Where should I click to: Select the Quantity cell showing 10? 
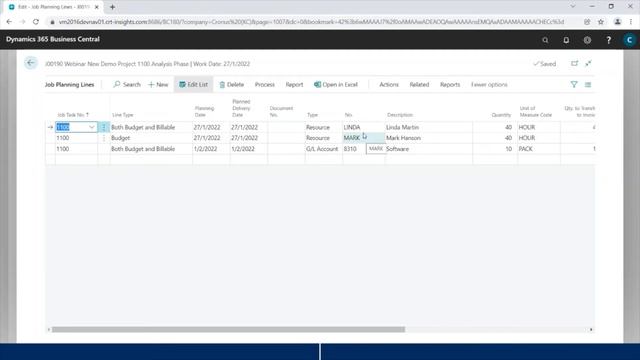click(x=495, y=149)
